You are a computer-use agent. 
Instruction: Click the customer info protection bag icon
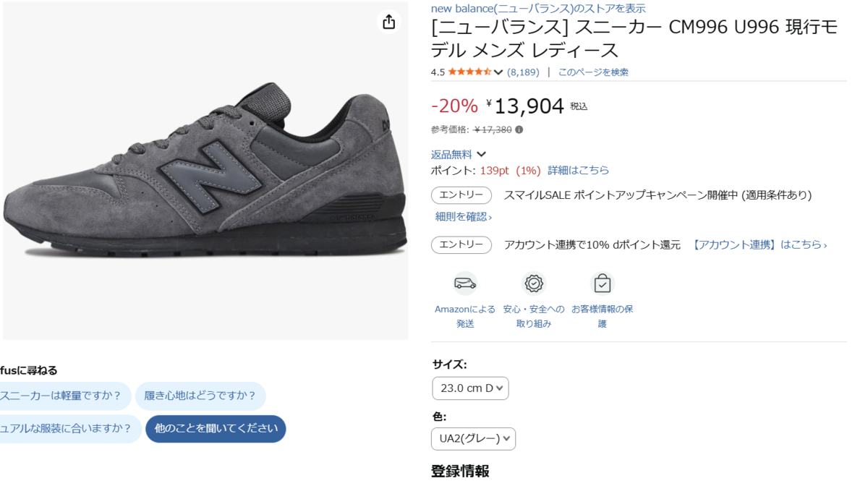pos(602,283)
